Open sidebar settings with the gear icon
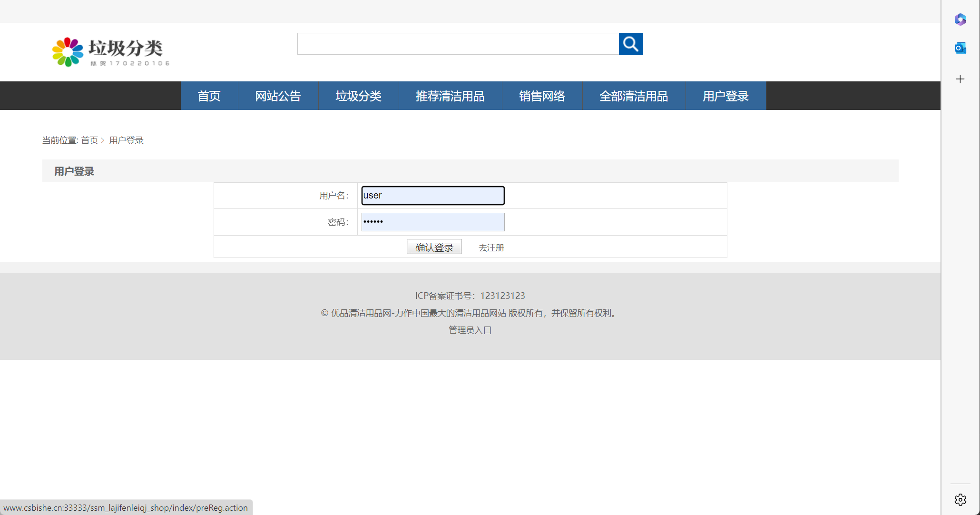The height and width of the screenshot is (515, 980). 960,500
